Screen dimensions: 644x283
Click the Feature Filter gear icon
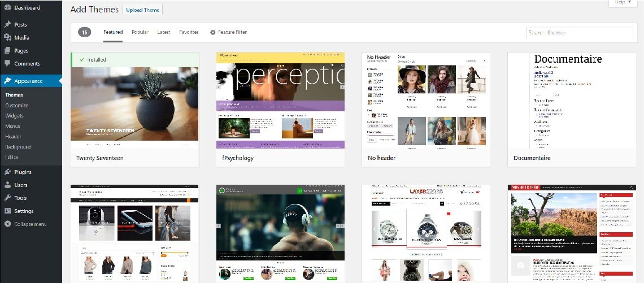pyautogui.click(x=213, y=32)
